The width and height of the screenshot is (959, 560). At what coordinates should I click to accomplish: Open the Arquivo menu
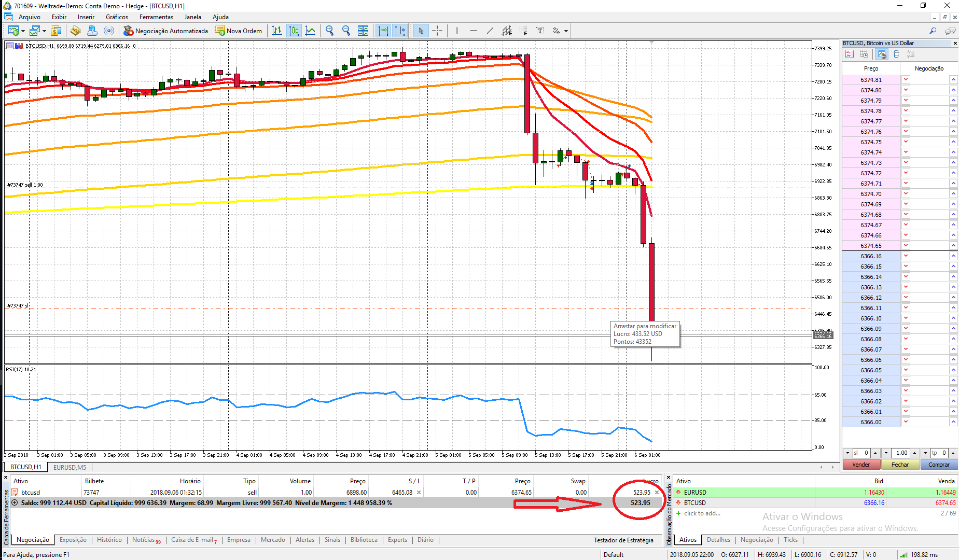pyautogui.click(x=30, y=17)
